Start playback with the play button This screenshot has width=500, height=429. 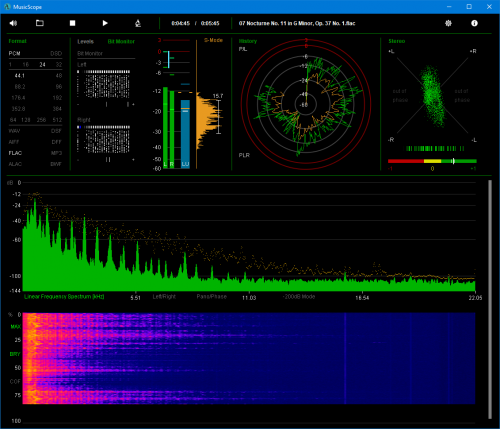tap(105, 23)
